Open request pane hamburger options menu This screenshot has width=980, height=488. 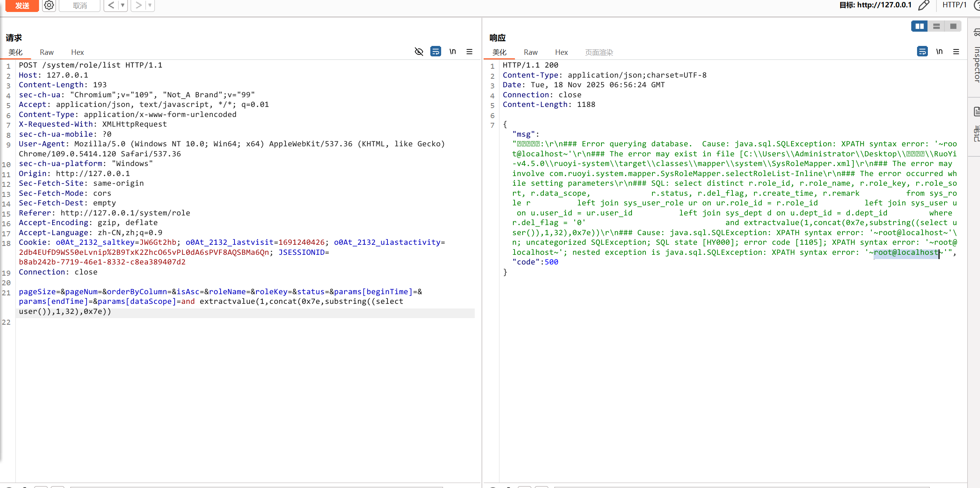(x=469, y=52)
